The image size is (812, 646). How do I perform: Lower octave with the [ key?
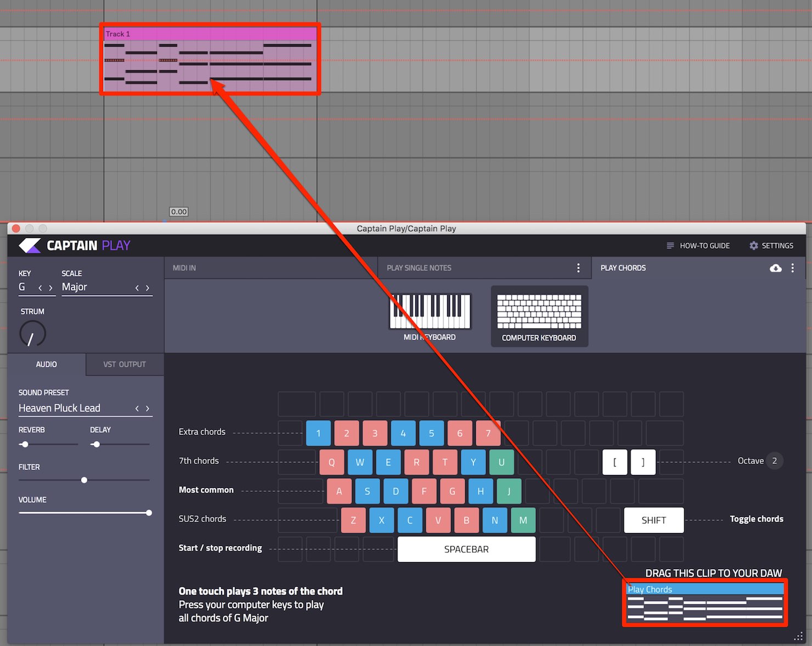coord(614,462)
